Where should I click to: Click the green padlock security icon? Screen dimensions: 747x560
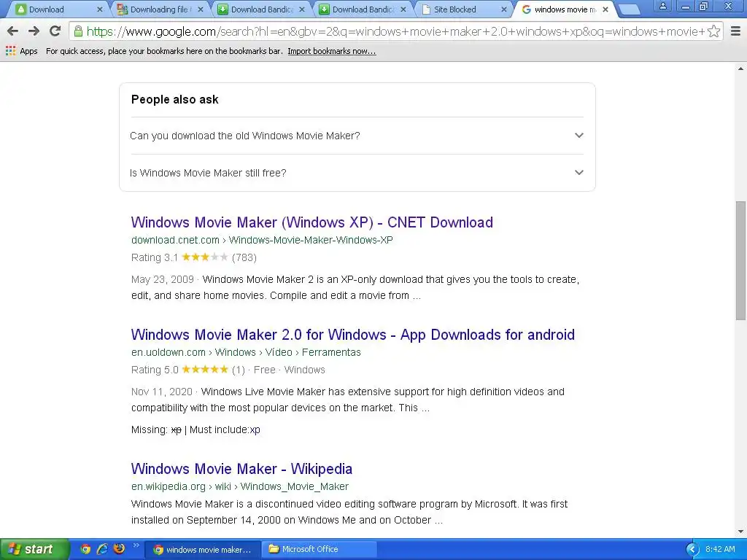(x=78, y=31)
